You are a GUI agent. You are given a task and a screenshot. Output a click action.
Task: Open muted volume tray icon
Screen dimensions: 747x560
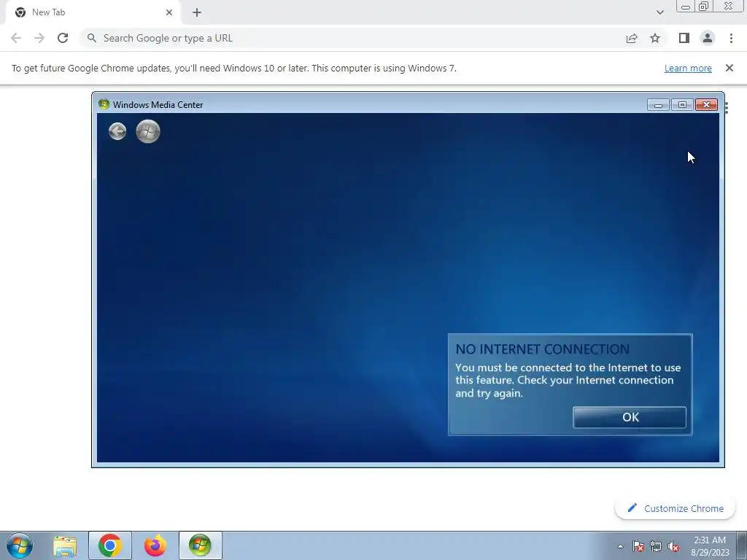673,546
